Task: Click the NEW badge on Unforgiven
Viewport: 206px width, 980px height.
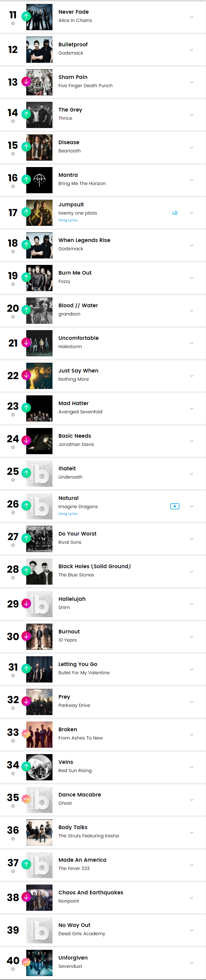Action: coord(26,962)
